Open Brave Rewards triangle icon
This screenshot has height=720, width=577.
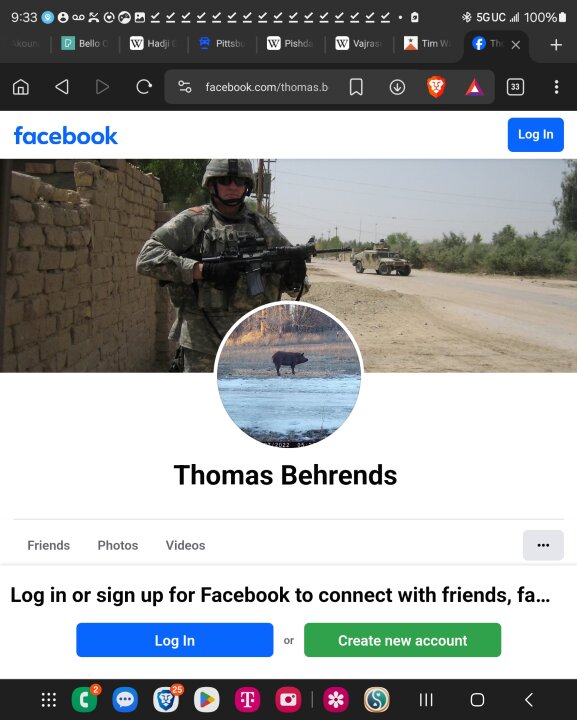coord(474,87)
